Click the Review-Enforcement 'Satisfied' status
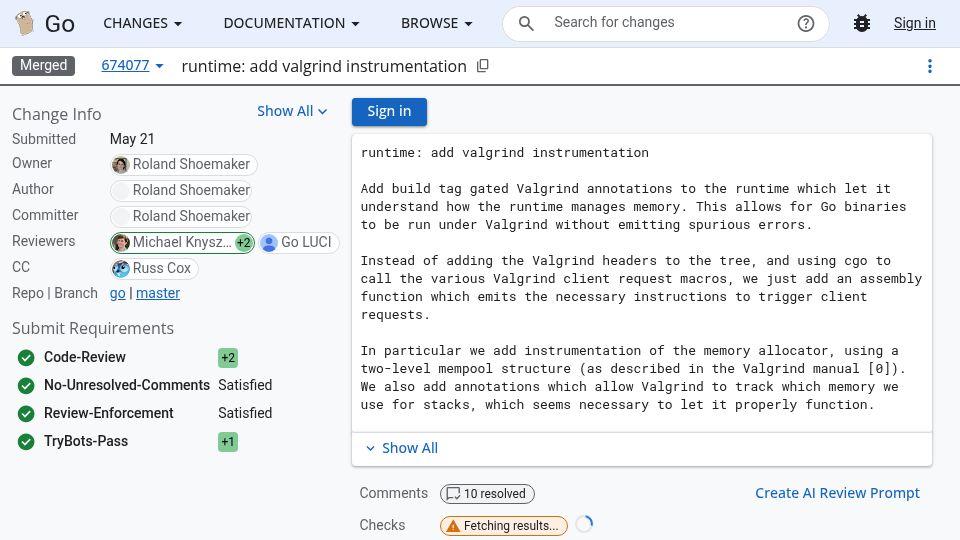The image size is (960, 540). 245,413
